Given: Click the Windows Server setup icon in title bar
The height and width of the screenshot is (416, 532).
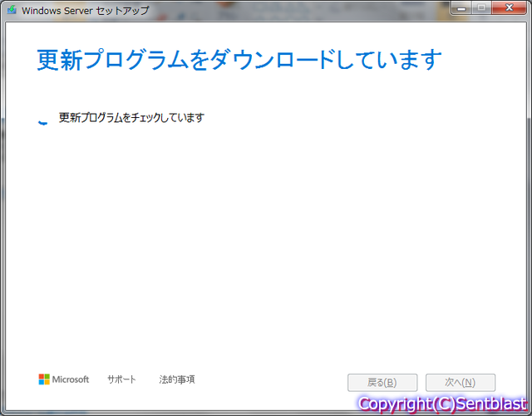Looking at the screenshot, I should coord(12,9).
